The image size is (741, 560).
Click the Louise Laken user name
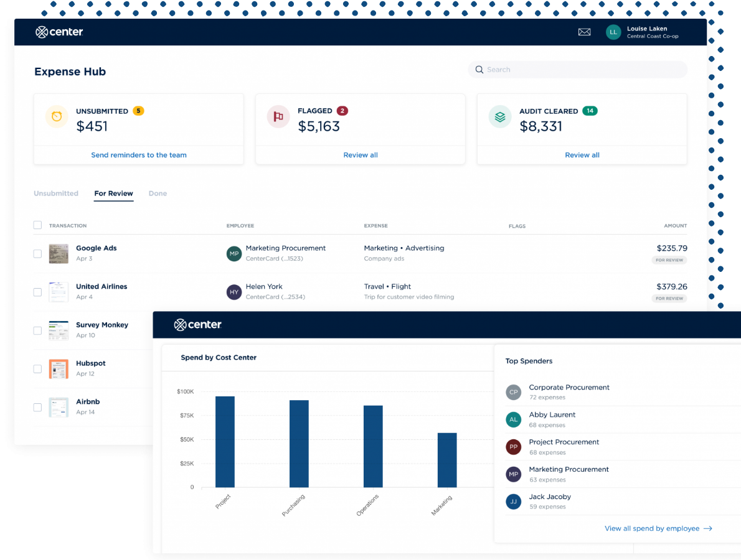(x=647, y=29)
